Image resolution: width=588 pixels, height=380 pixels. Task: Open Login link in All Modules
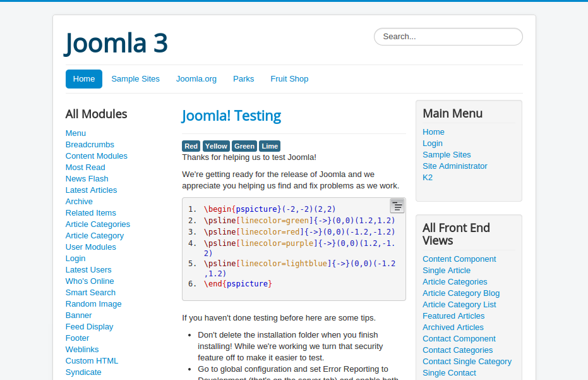[75, 259]
